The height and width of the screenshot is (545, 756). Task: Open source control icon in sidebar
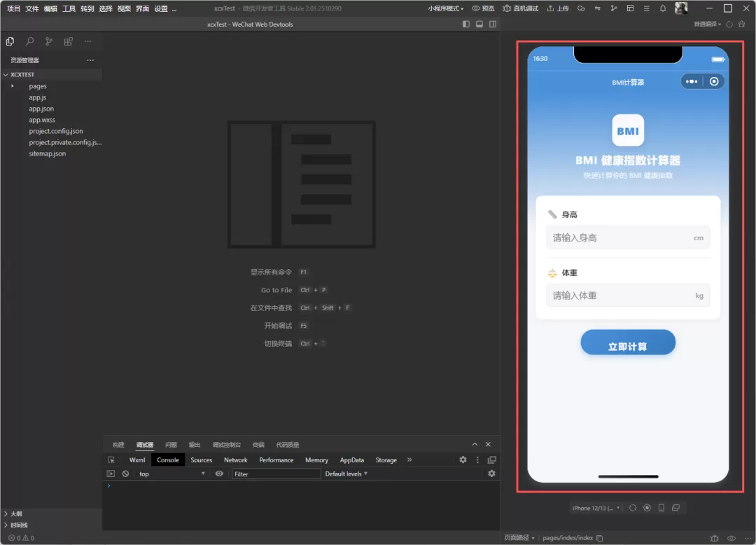click(x=49, y=41)
